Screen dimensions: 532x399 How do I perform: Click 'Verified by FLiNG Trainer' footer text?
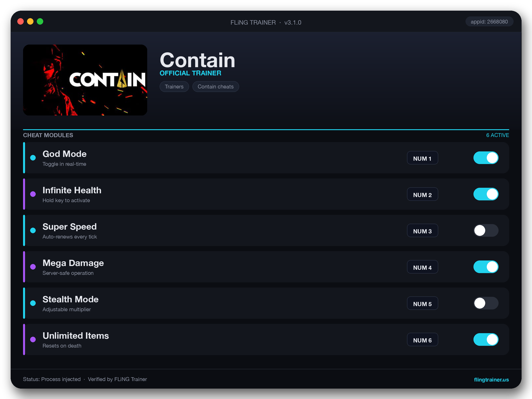point(117,379)
